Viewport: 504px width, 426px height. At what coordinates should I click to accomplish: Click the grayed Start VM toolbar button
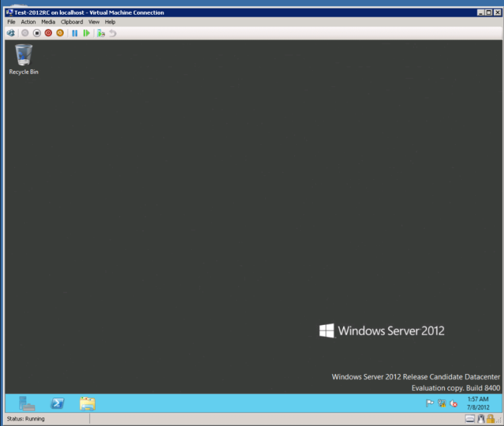(x=25, y=33)
